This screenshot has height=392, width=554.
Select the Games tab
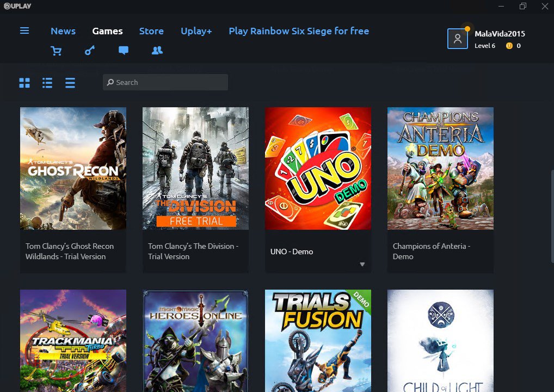[x=107, y=31]
